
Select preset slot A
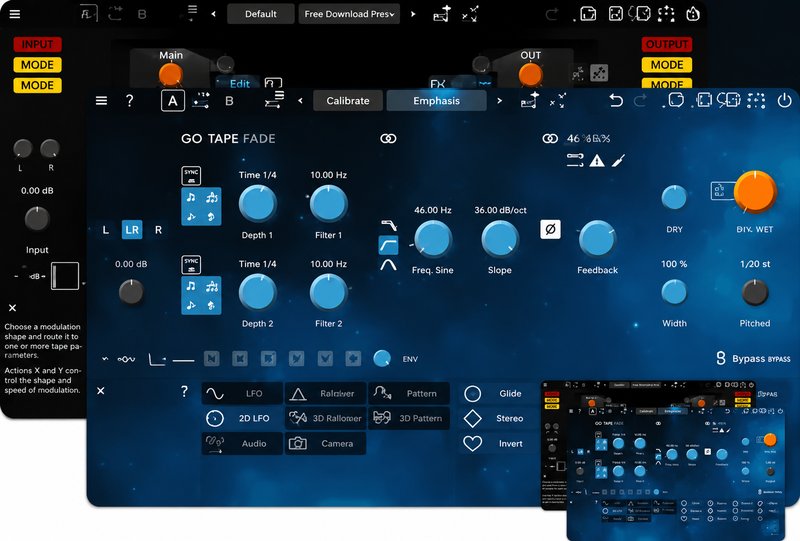click(172, 101)
